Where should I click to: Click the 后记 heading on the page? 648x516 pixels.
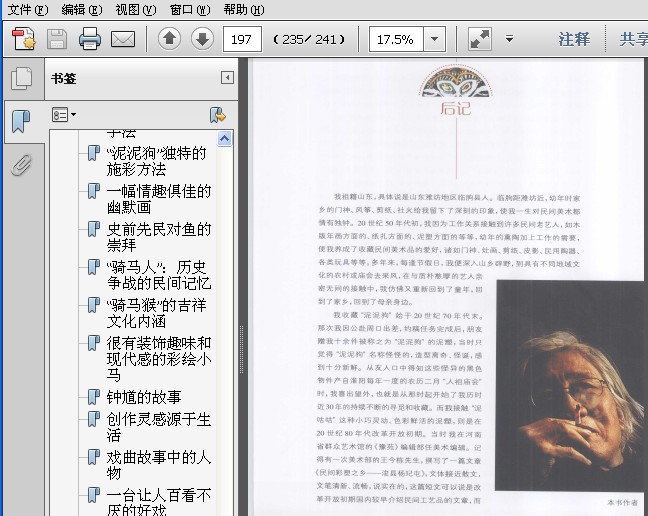click(x=455, y=108)
